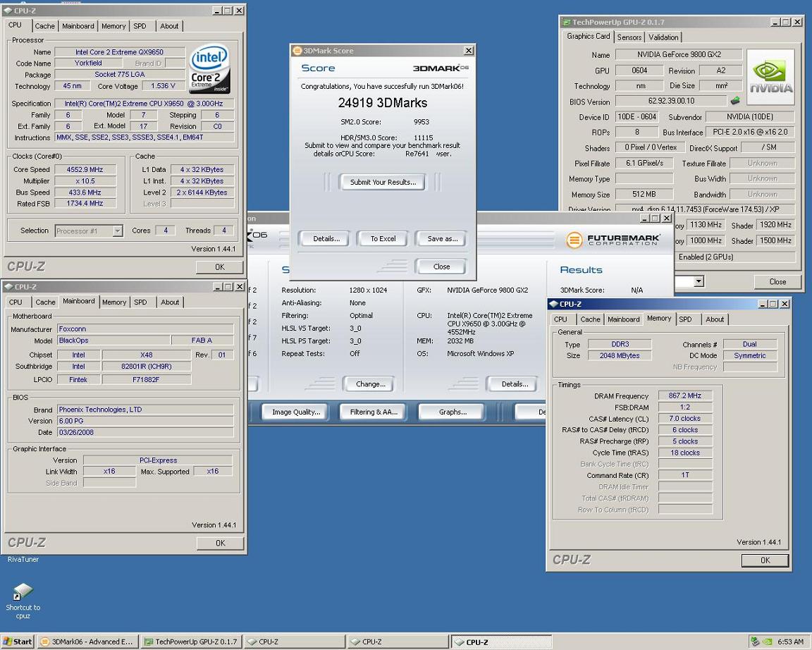
Task: Click To Excel button
Action: (x=383, y=239)
